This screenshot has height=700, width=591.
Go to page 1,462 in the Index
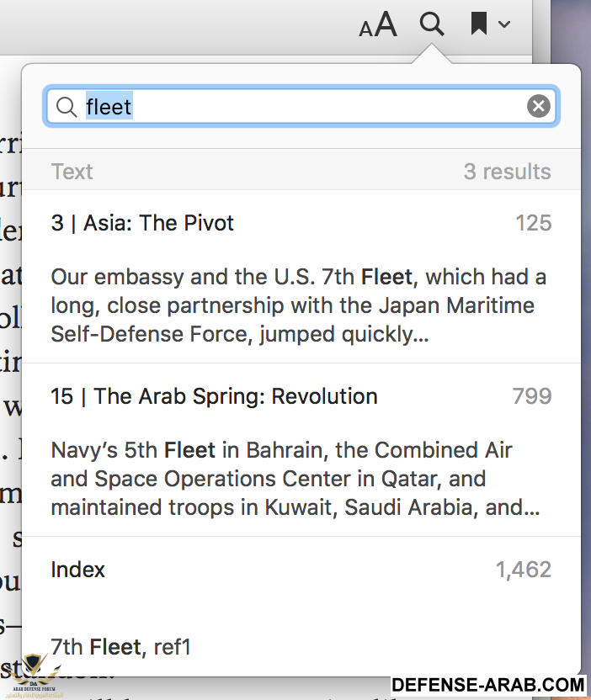pyautogui.click(x=523, y=570)
